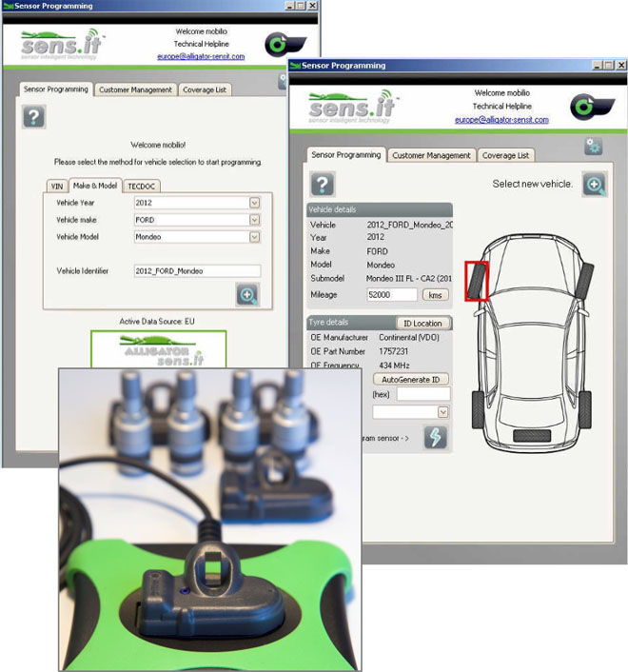Switch to Make & Model tab
The height and width of the screenshot is (672, 628).
pos(95,186)
